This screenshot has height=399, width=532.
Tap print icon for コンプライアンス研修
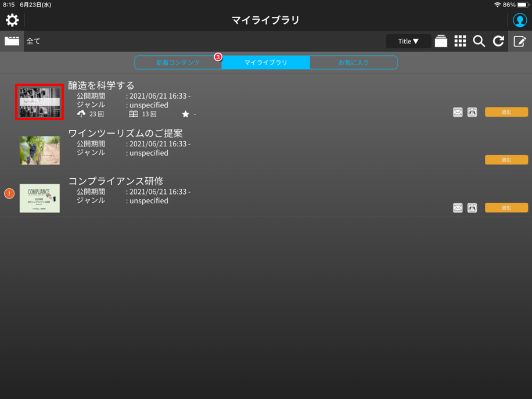(x=472, y=207)
